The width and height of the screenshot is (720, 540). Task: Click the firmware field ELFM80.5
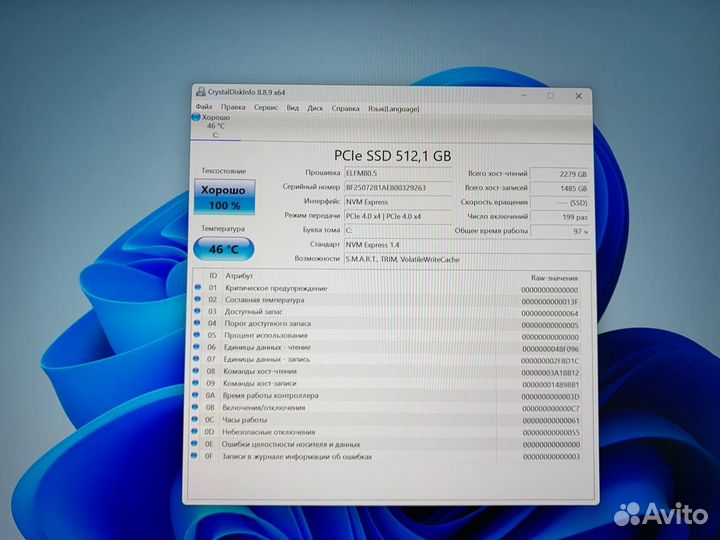pos(398,173)
